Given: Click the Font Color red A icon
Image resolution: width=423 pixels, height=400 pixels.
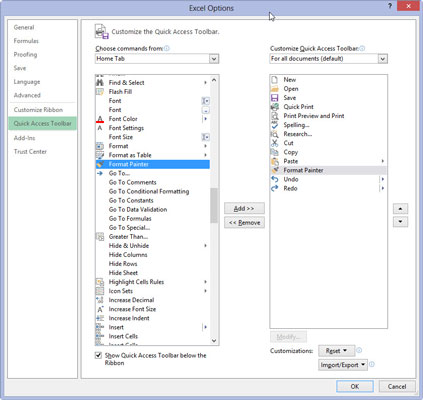Looking at the screenshot, I should [x=100, y=119].
